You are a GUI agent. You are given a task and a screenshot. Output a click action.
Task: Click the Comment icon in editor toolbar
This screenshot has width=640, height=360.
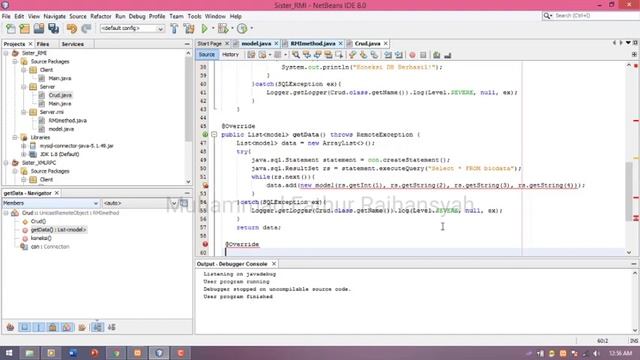pyautogui.click(x=436, y=55)
